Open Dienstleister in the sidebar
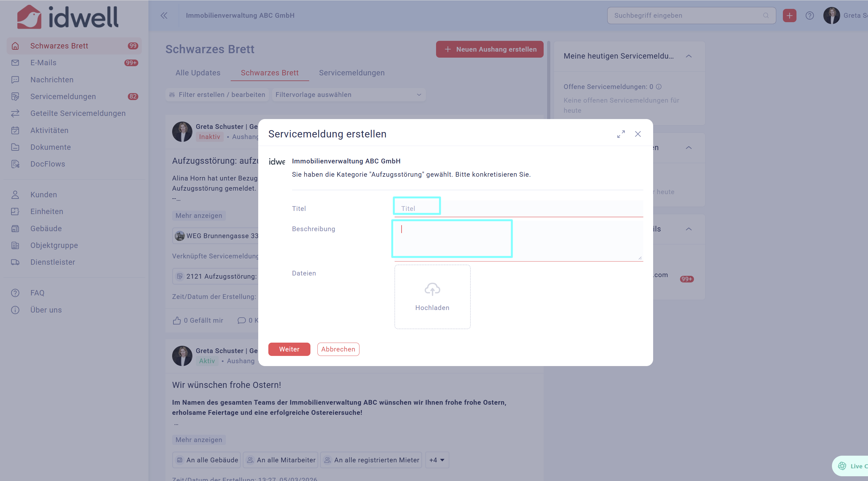The image size is (868, 481). (x=53, y=262)
